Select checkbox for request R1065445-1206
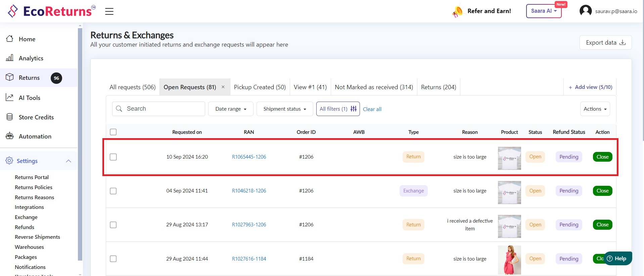 (x=113, y=157)
